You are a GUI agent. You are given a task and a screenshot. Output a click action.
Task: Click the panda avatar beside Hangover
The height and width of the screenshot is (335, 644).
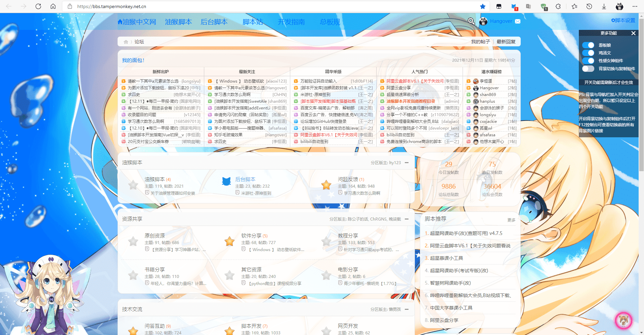click(483, 21)
